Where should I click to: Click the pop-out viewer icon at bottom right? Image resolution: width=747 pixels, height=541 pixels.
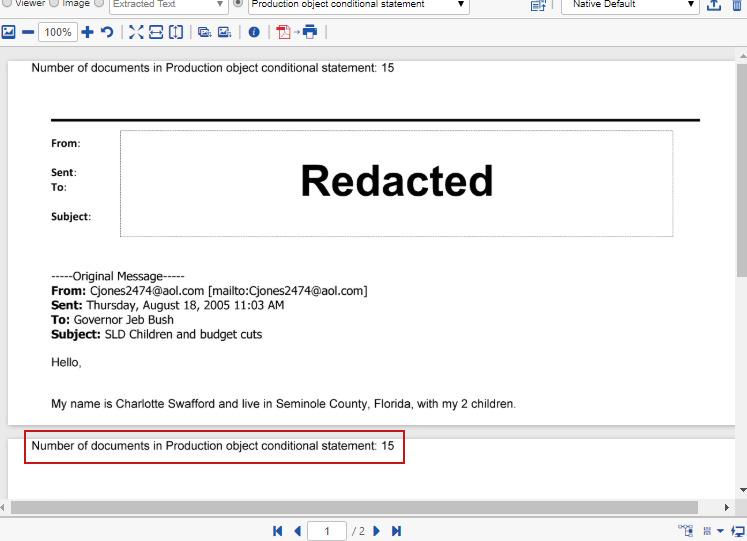(x=738, y=531)
